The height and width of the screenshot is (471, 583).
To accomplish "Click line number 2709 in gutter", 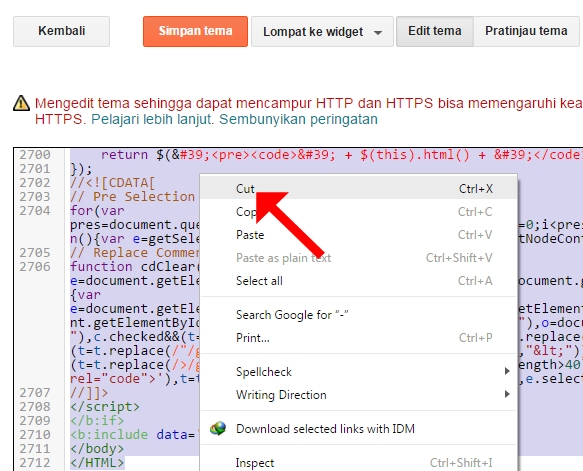I will [35, 421].
